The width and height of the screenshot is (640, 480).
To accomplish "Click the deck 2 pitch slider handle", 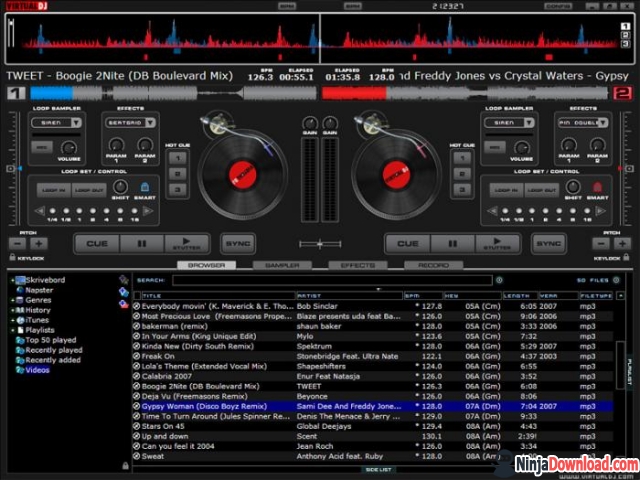I will point(628,169).
